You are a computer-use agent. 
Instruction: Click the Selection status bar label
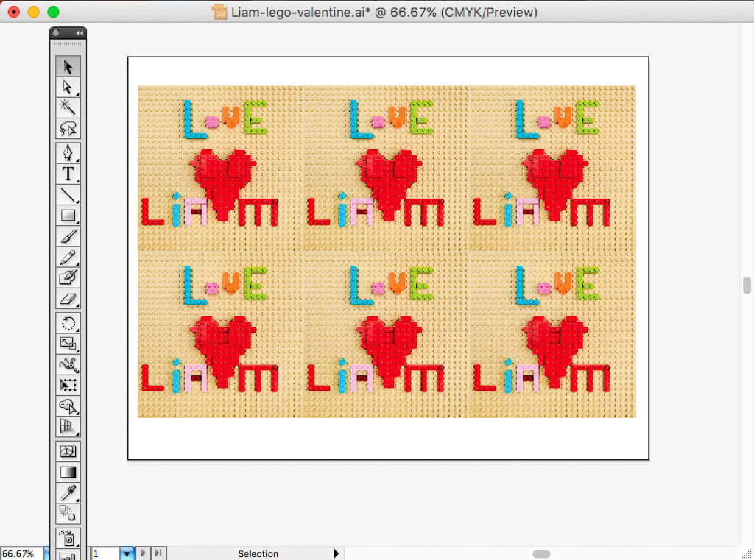tap(258, 554)
